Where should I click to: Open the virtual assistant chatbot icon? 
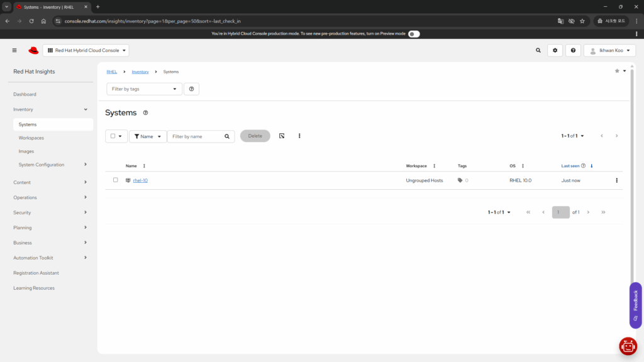(x=628, y=346)
